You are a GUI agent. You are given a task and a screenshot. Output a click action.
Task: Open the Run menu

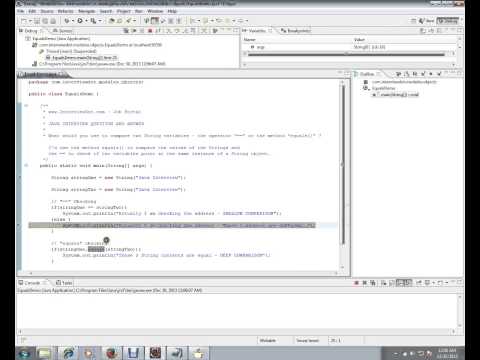pos(139,11)
